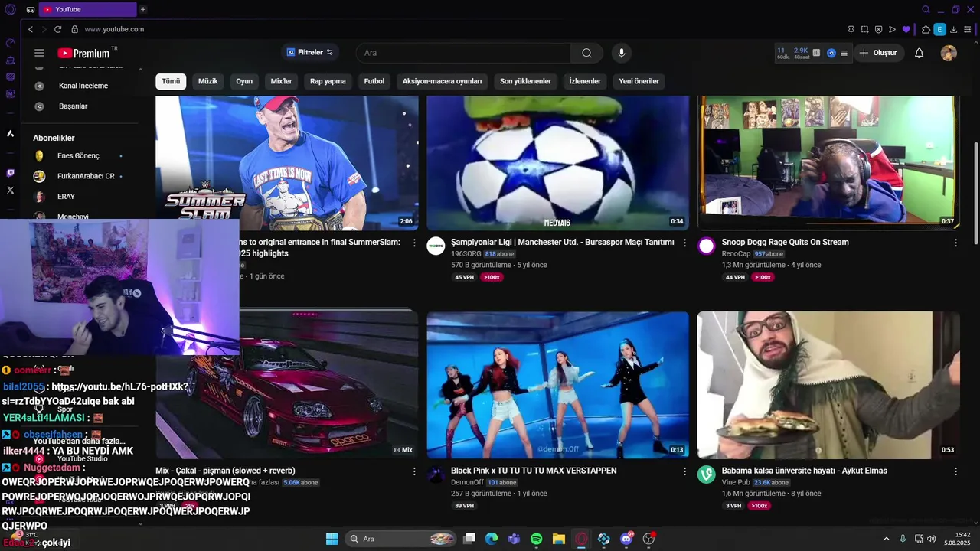The height and width of the screenshot is (551, 980).
Task: Click the taskbar volume speaker icon
Action: pos(932,539)
